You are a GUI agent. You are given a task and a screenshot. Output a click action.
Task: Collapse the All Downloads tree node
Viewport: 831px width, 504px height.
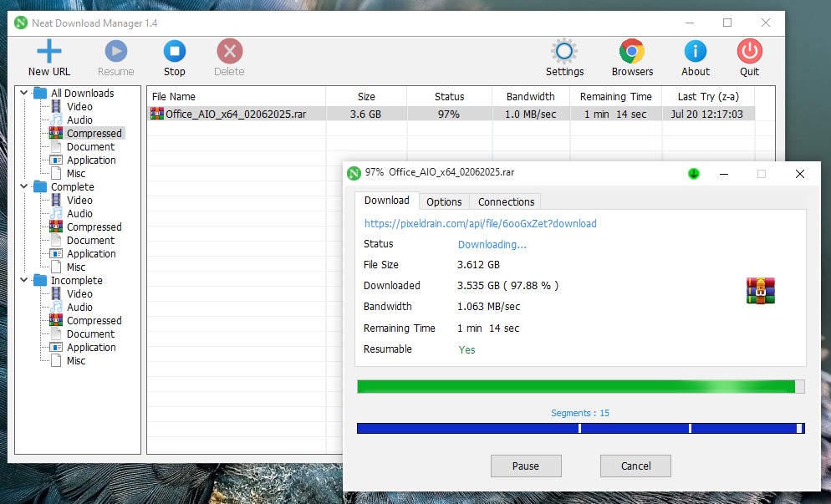tap(24, 93)
